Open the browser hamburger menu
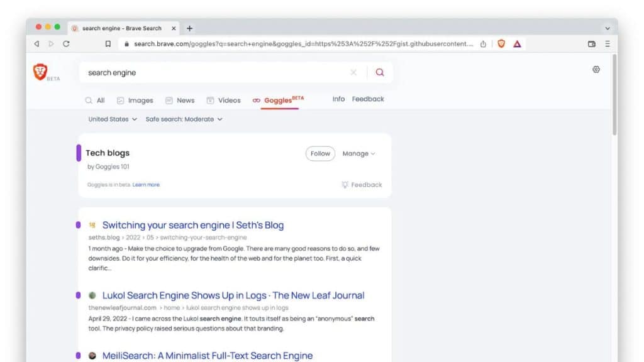Image resolution: width=644 pixels, height=362 pixels. click(608, 44)
